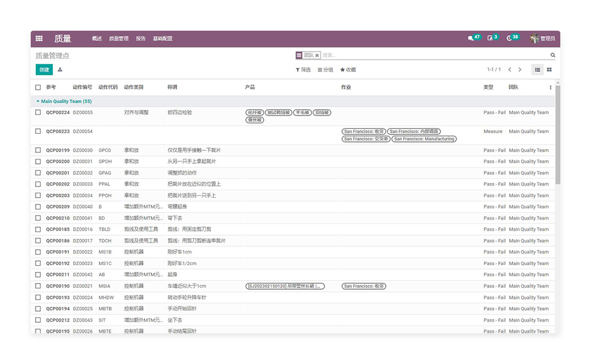Open the 筛选 filter dropdown
This screenshot has height=364, width=591.
(x=303, y=70)
